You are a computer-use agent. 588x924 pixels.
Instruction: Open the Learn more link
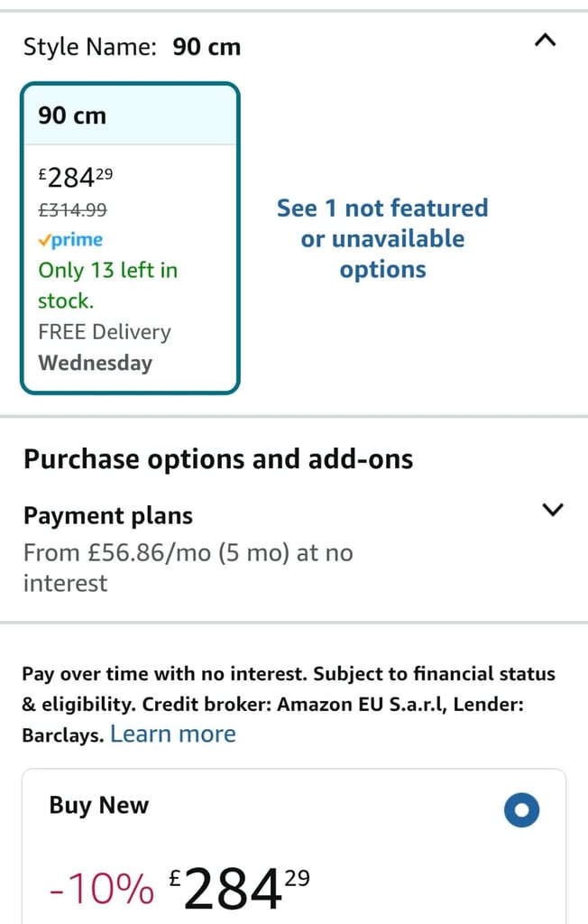pyautogui.click(x=172, y=735)
